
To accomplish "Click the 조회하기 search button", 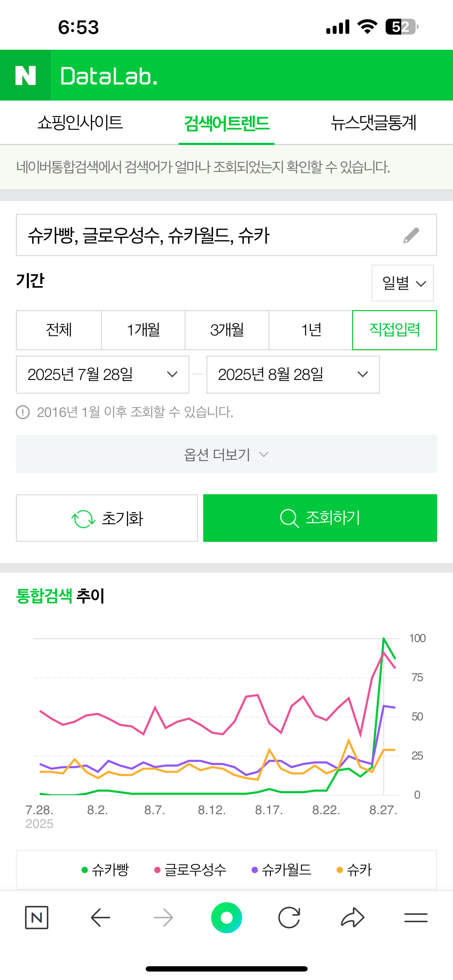I will coord(320,518).
